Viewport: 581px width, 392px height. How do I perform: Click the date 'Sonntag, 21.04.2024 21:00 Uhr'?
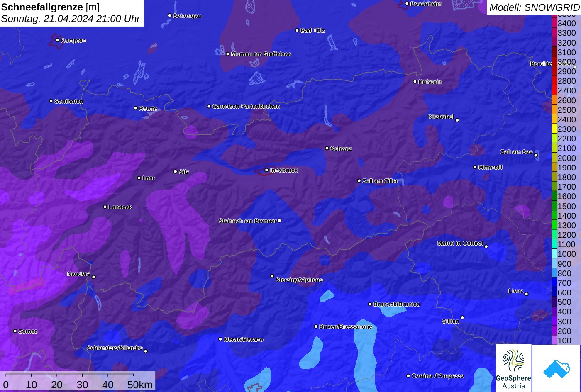pyautogui.click(x=71, y=19)
